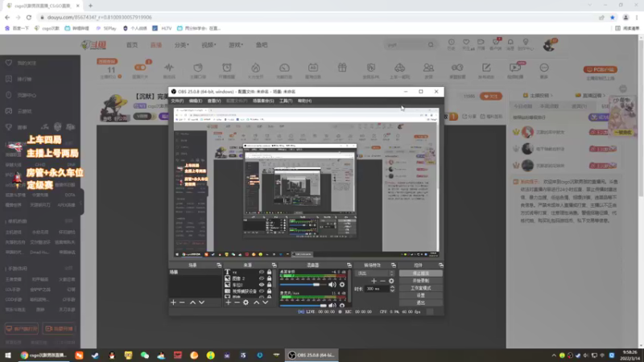Move source down arrow in OBS Sources dock
The image size is (644, 362).
[266, 302]
